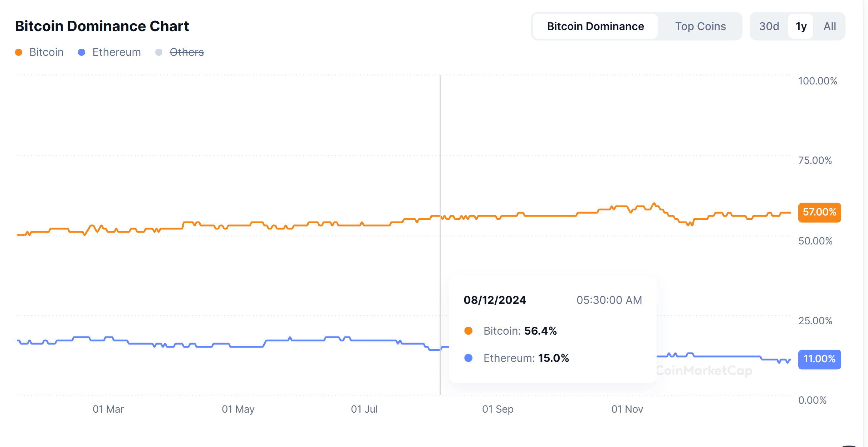Toggle the Bitcoin series legend label
Viewport: 868px width, 447px height.
[x=46, y=52]
